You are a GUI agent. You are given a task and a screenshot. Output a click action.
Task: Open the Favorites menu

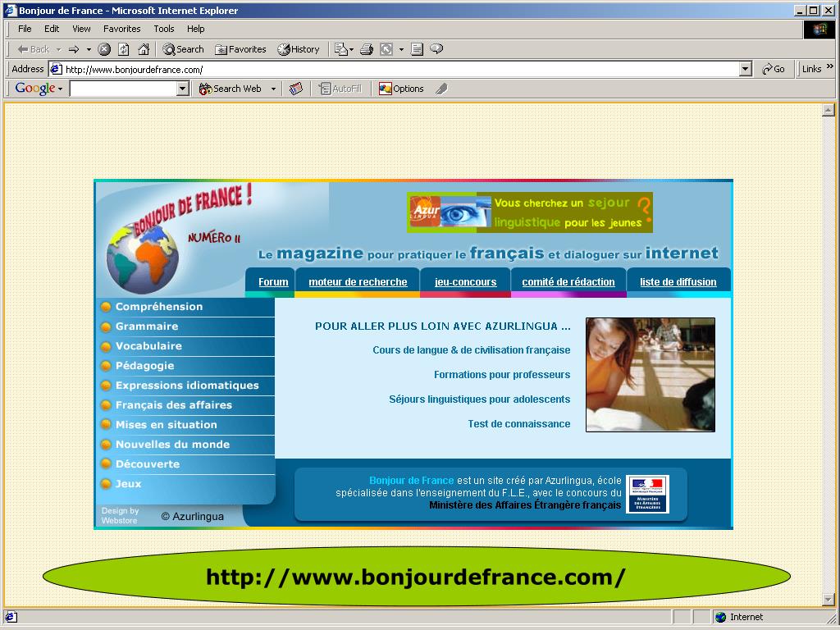click(121, 29)
